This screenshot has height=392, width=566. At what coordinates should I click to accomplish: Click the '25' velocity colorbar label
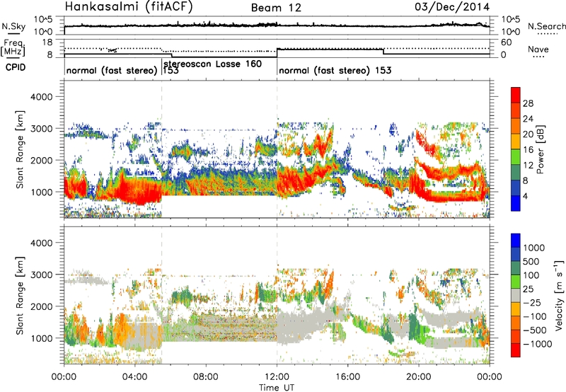click(x=529, y=289)
